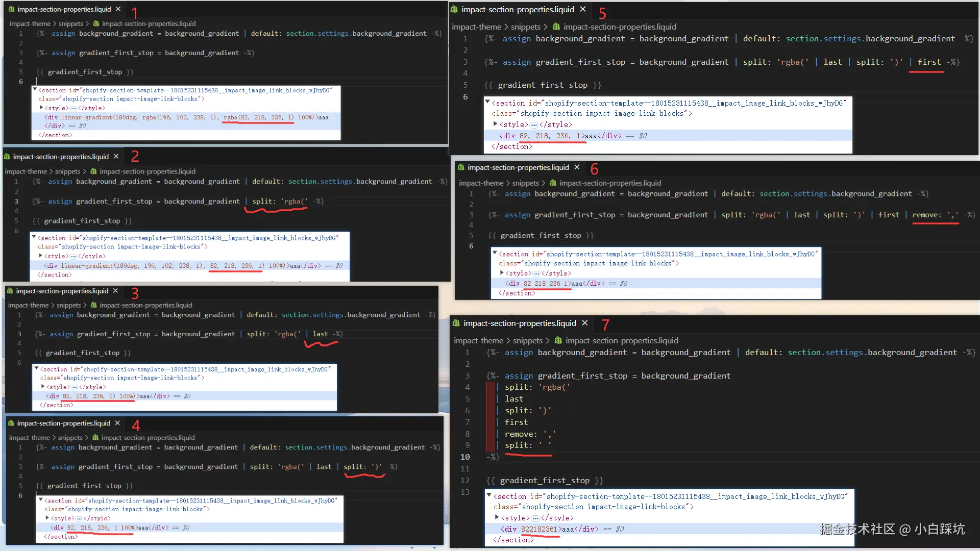Click the liquid file icon in screenshot 6's breadcrumb
Viewport: 980px width, 551px height.
click(x=553, y=183)
